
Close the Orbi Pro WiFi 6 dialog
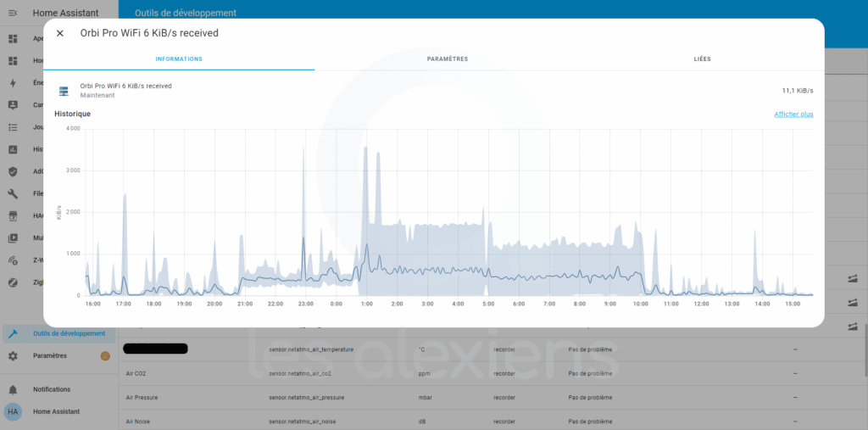coord(60,33)
